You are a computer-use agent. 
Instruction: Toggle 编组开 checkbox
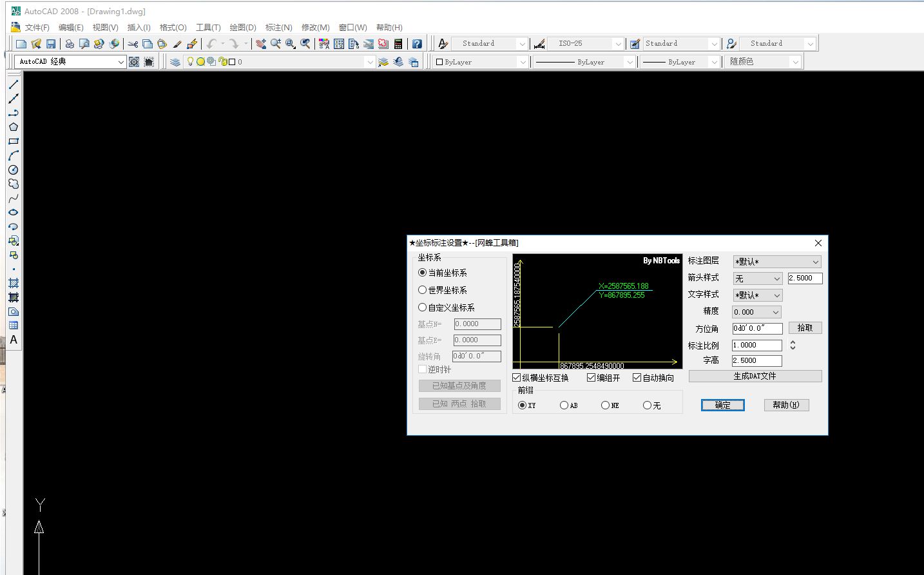pos(604,378)
